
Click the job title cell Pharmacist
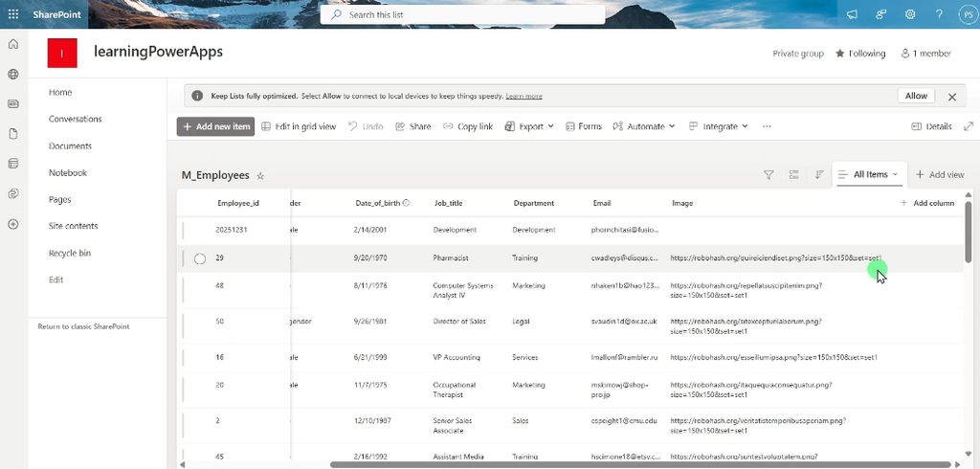[451, 257]
